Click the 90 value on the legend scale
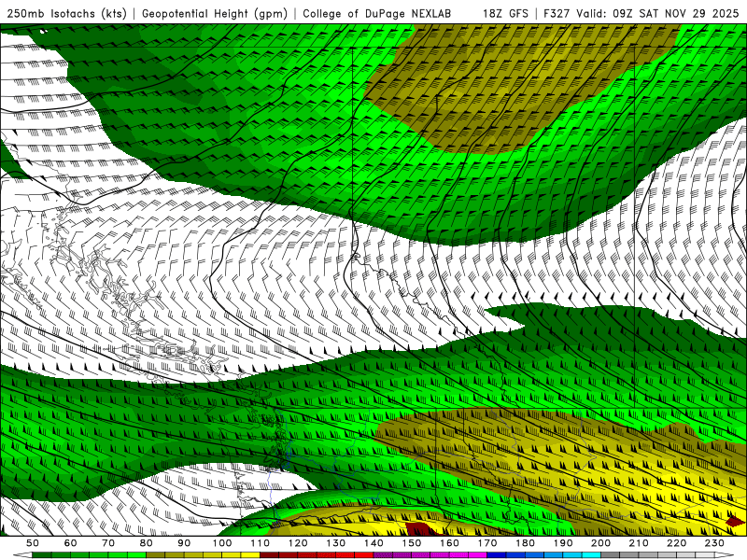 [x=184, y=543]
